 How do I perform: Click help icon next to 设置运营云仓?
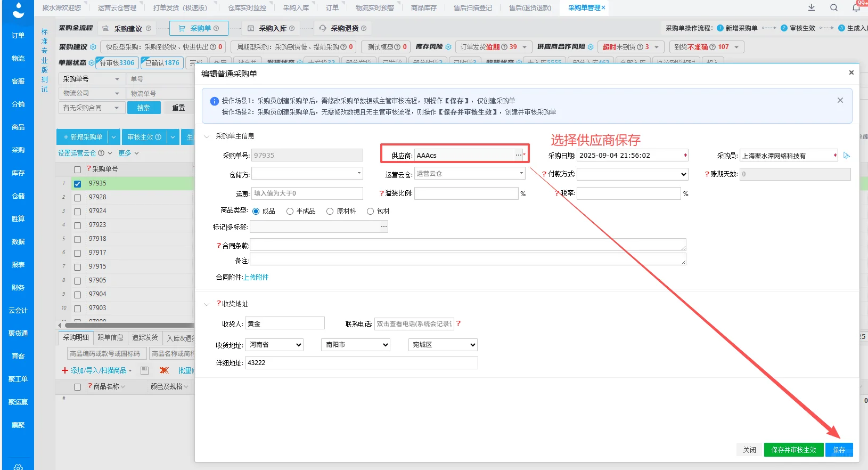[101, 153]
